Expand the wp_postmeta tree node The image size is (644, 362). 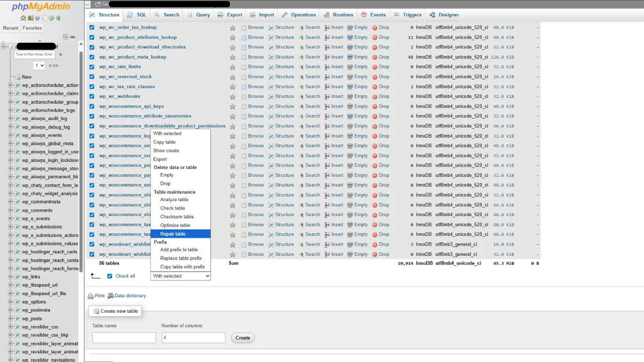point(11,310)
